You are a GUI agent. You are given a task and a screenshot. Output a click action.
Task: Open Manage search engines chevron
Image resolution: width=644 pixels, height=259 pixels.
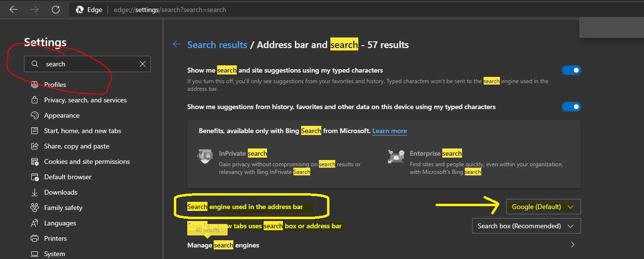coord(572,245)
